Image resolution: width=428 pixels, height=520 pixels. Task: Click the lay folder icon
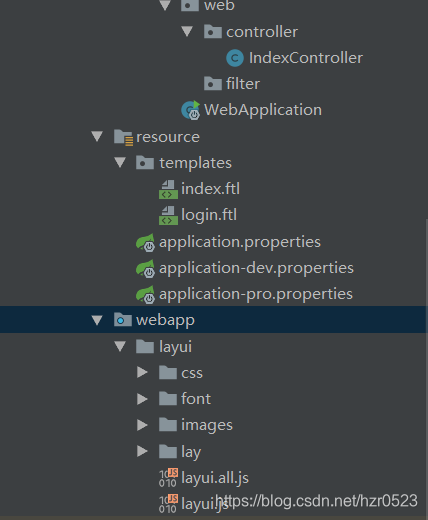click(168, 451)
